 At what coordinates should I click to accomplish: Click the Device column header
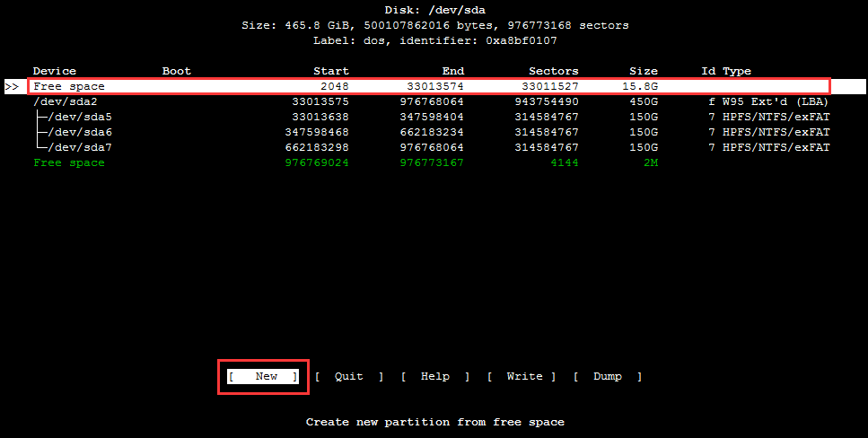click(x=55, y=71)
